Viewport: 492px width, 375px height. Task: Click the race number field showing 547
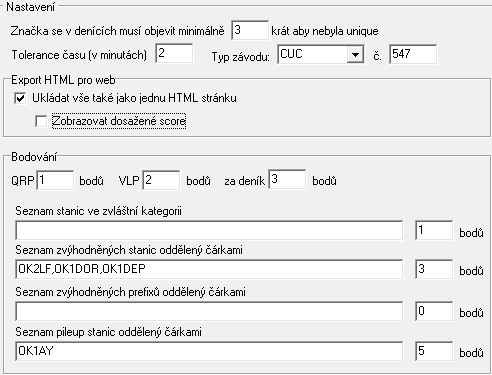(x=413, y=54)
